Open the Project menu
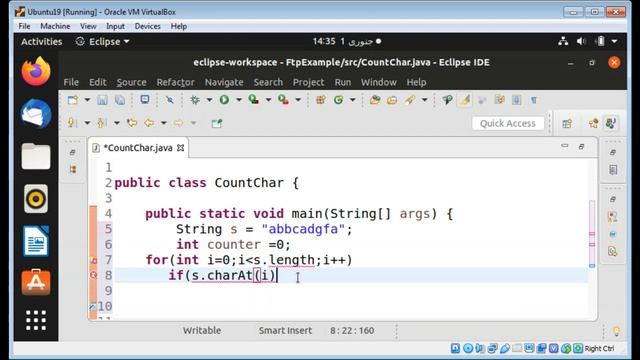 pyautogui.click(x=309, y=82)
